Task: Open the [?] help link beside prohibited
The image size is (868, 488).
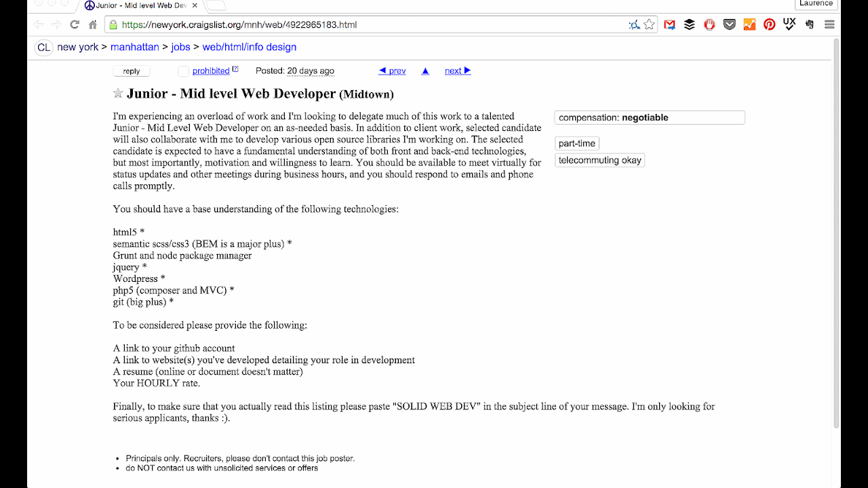Action: (235, 68)
